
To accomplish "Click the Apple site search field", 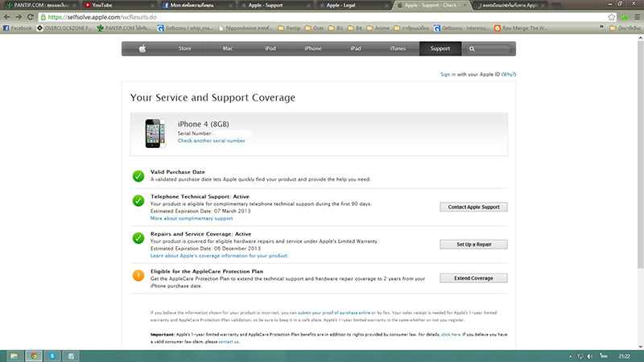I will (x=489, y=49).
